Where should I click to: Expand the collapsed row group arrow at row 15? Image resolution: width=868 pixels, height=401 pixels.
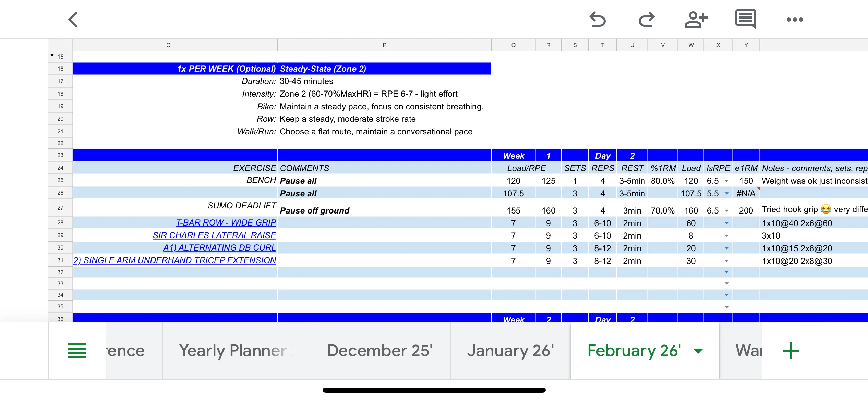(x=52, y=55)
